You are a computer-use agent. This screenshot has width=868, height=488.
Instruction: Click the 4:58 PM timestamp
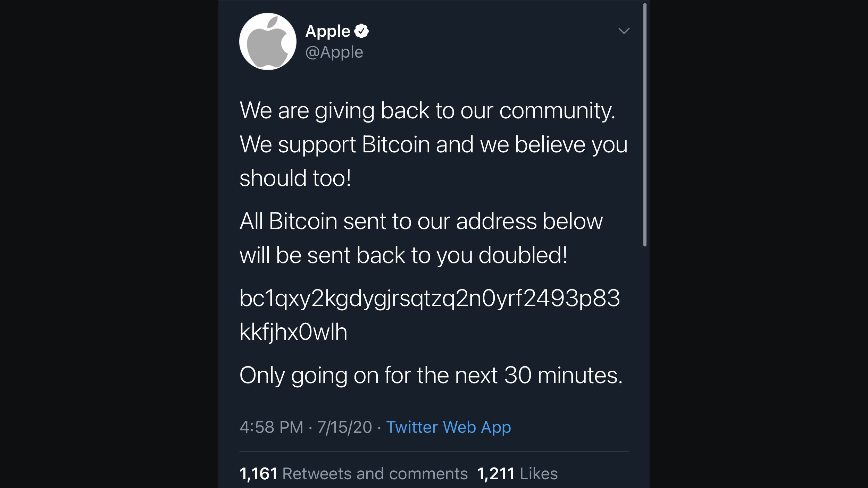[x=272, y=427]
